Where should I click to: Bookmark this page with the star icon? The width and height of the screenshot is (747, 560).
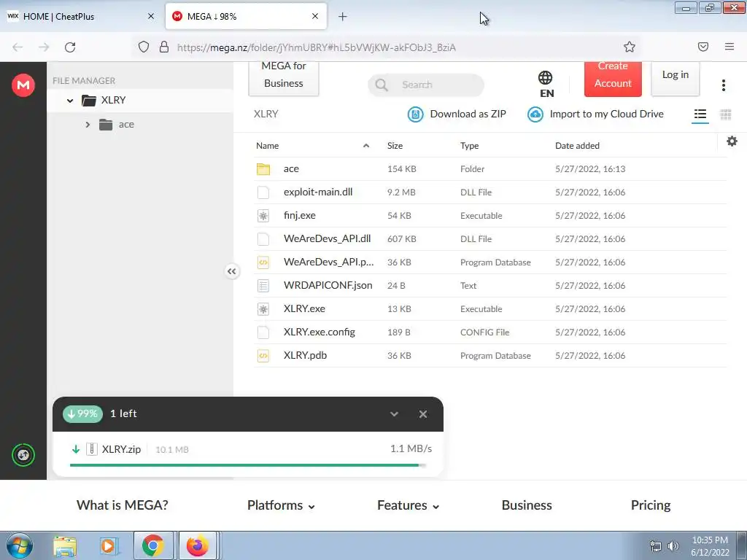coord(630,47)
